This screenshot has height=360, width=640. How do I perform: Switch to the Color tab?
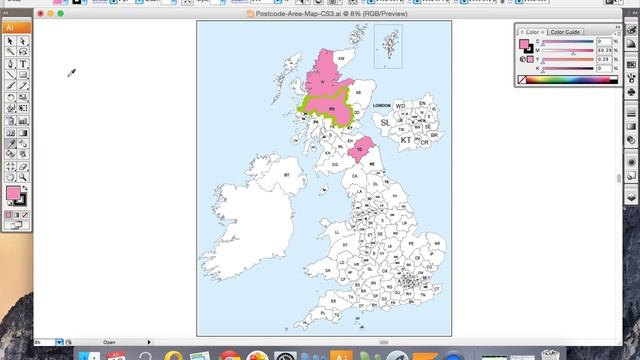pos(532,32)
